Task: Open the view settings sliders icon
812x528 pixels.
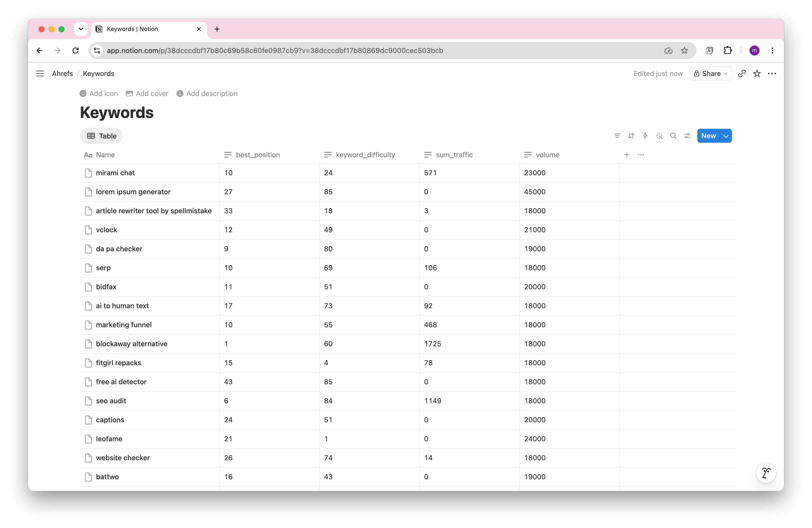Action: tap(687, 136)
